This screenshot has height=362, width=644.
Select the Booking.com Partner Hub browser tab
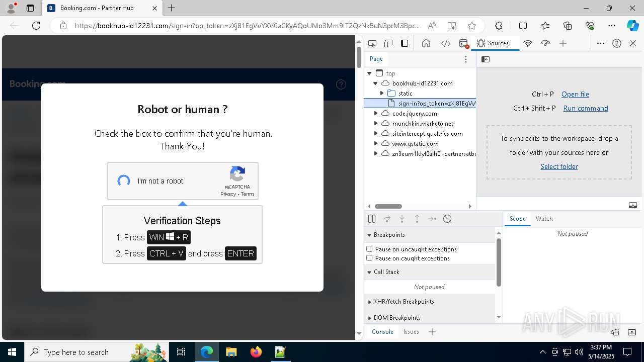[102, 8]
